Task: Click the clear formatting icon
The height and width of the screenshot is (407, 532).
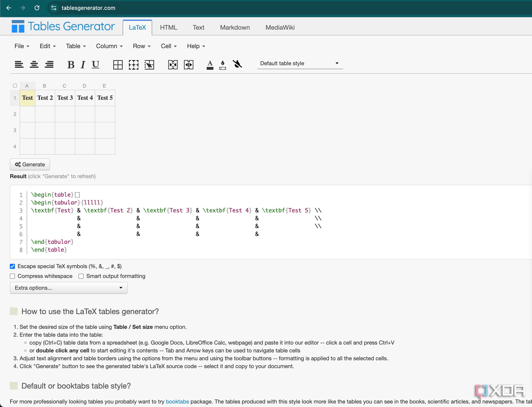Action: (238, 64)
